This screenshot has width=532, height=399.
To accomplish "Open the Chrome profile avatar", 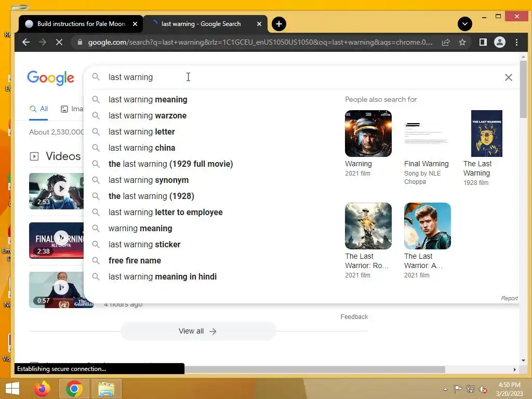I will 499,42.
